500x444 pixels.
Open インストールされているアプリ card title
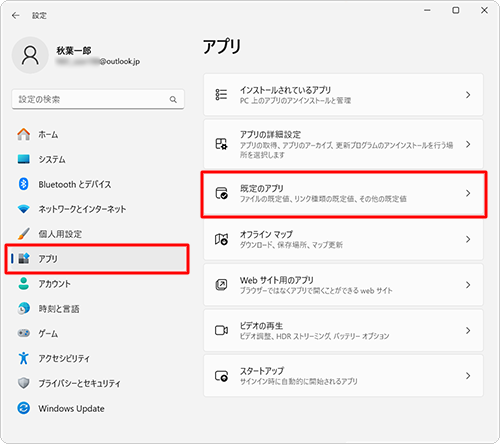pos(285,90)
